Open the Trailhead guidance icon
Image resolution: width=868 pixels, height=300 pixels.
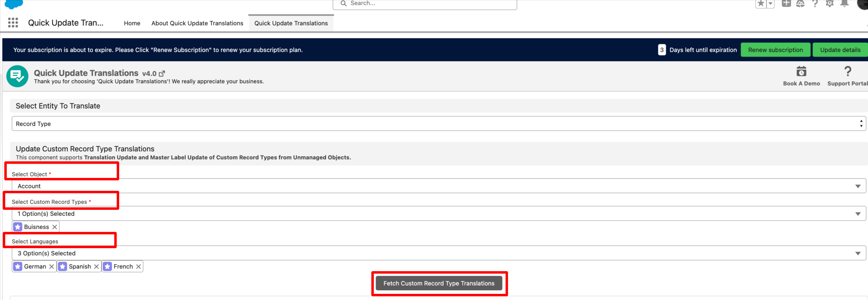pyautogui.click(x=800, y=3)
